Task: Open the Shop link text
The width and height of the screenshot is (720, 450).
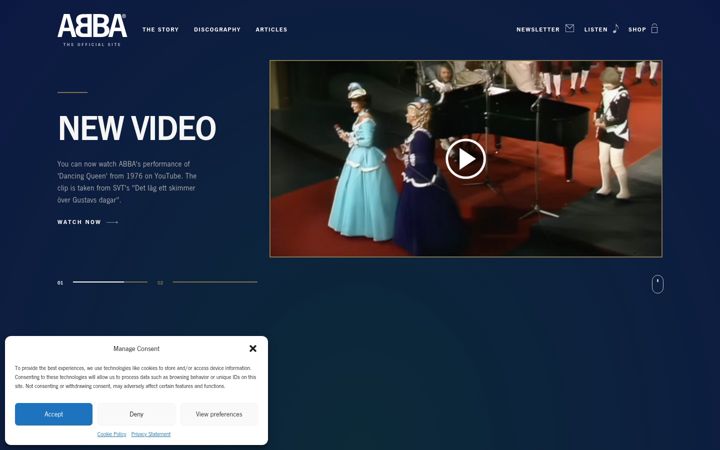Action: coord(637,29)
